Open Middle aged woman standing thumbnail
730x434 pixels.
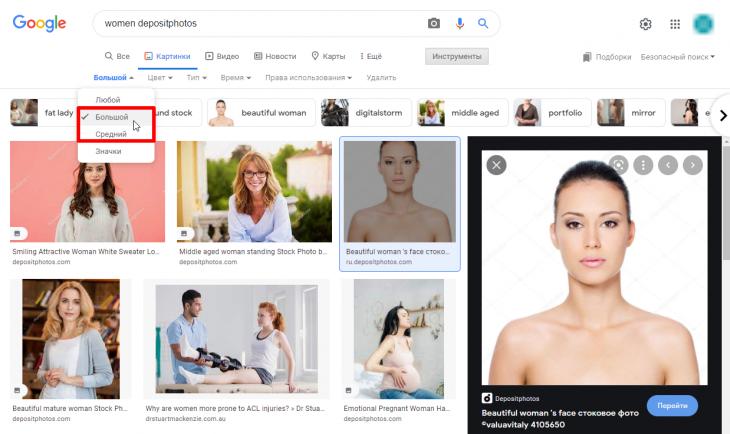(x=254, y=191)
